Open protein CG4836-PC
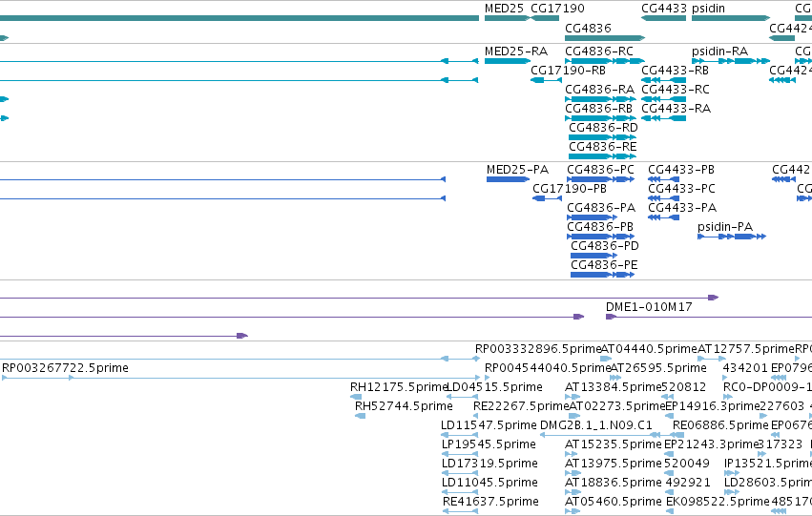 click(600, 170)
